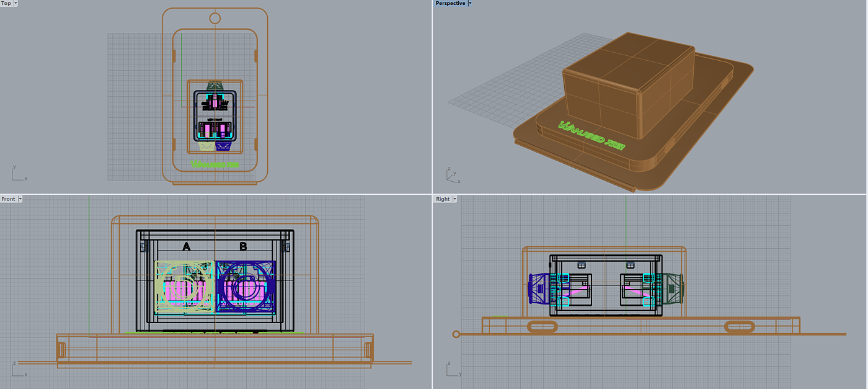
Task: Open the Top viewport menu arrow
Action: click(15, 4)
